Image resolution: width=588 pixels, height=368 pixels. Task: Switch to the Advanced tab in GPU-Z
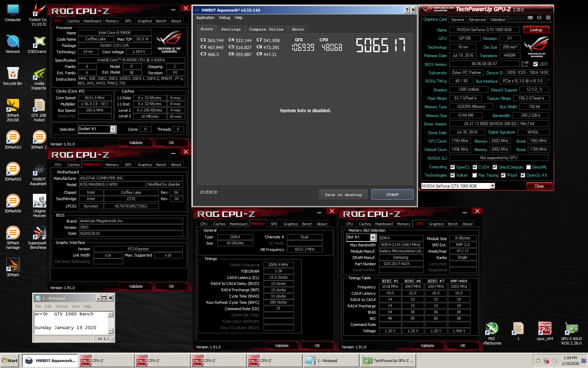(477, 20)
